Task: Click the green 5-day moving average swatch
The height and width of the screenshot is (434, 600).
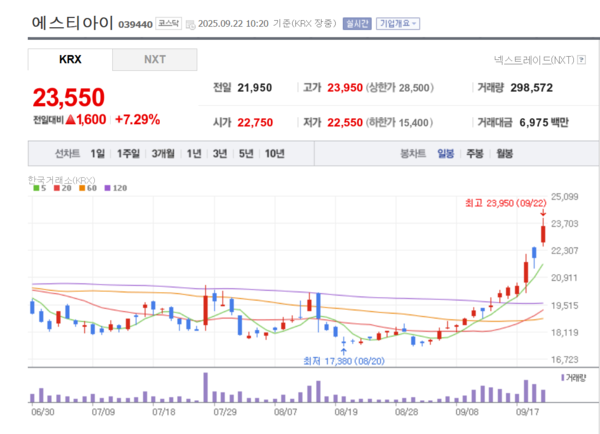Action: [36, 188]
